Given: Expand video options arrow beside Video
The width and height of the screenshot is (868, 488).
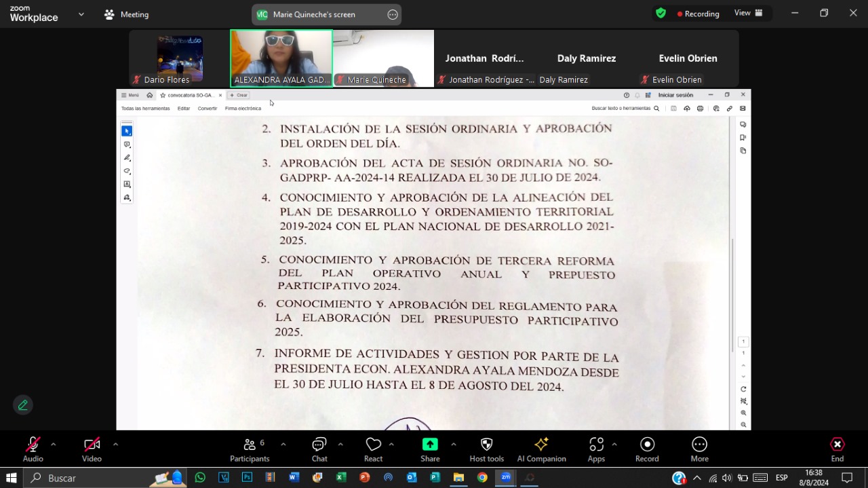Looking at the screenshot, I should pos(115,445).
